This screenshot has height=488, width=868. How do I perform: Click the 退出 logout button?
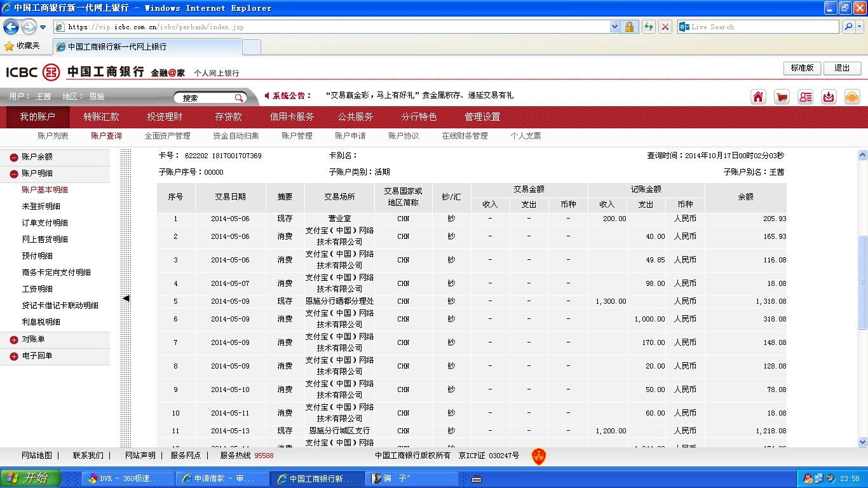(x=842, y=68)
